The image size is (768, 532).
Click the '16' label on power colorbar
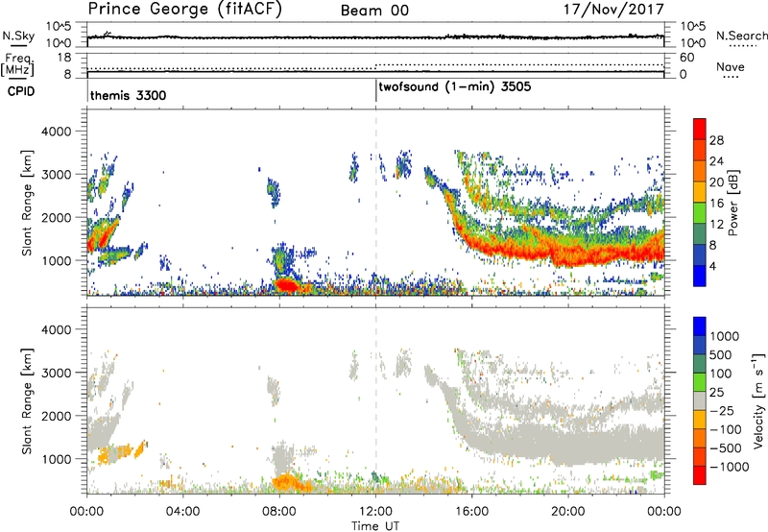[716, 204]
